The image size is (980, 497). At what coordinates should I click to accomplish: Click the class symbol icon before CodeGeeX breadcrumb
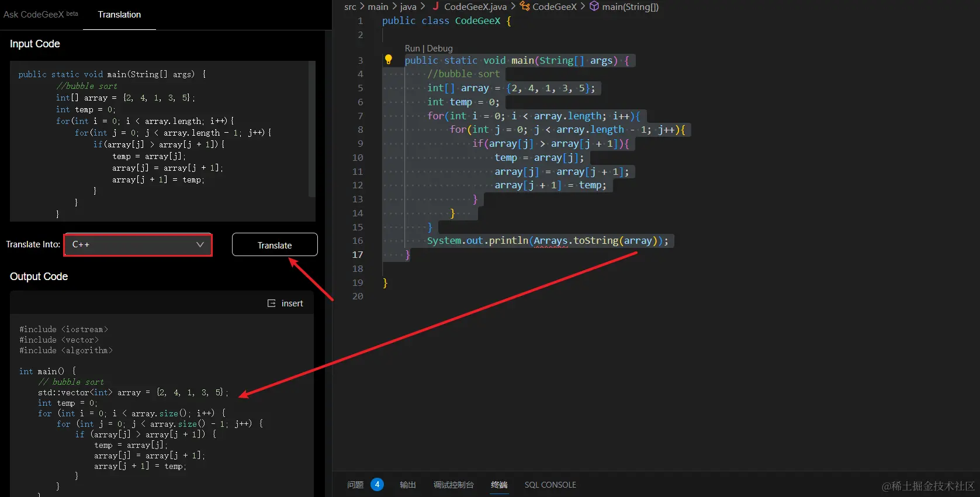(525, 6)
